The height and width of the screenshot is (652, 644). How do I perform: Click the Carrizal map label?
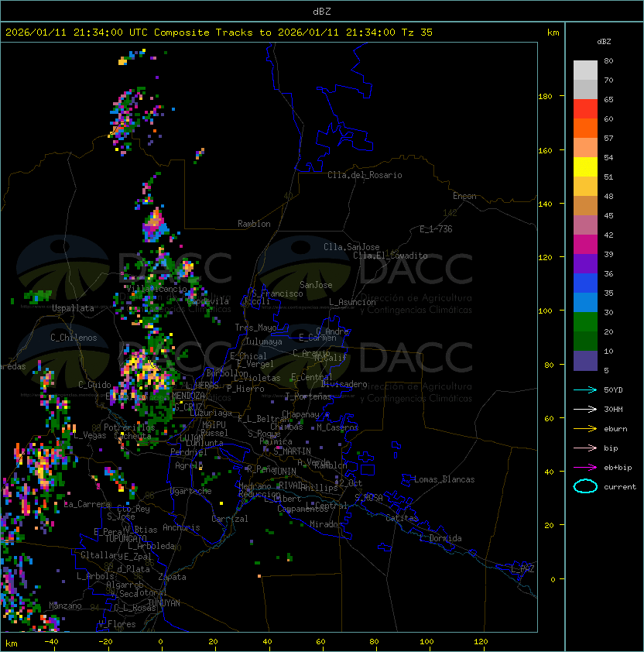[229, 519]
